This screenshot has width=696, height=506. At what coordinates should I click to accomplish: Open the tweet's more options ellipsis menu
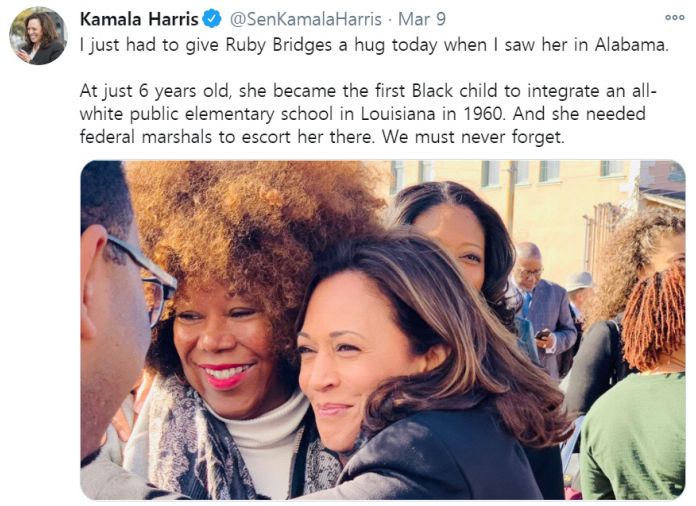point(675,18)
